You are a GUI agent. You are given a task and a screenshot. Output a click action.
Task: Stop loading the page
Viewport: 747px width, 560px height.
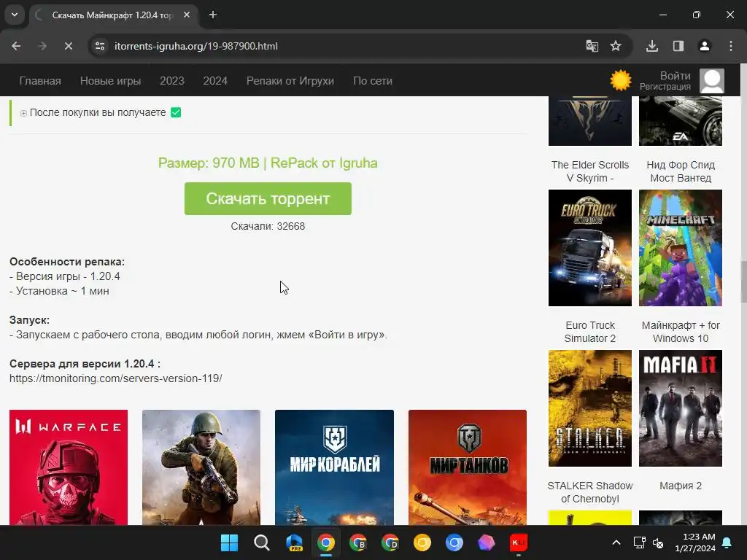coord(69,46)
